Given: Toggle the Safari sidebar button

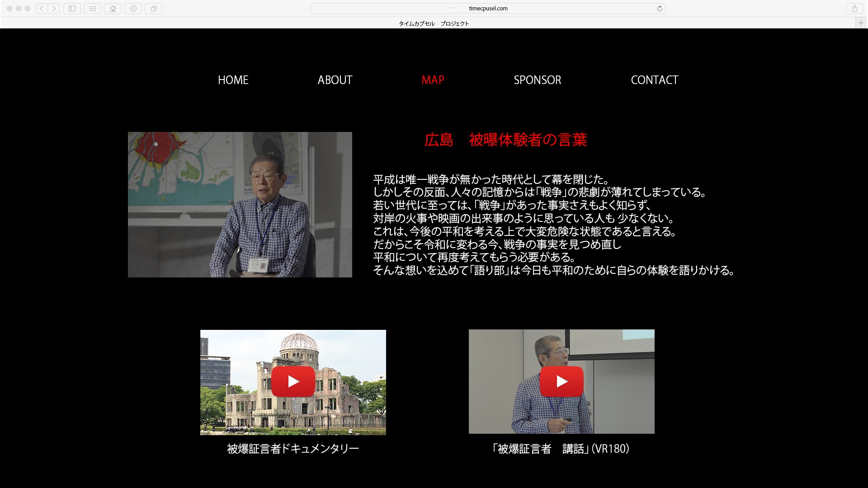Looking at the screenshot, I should click(72, 9).
